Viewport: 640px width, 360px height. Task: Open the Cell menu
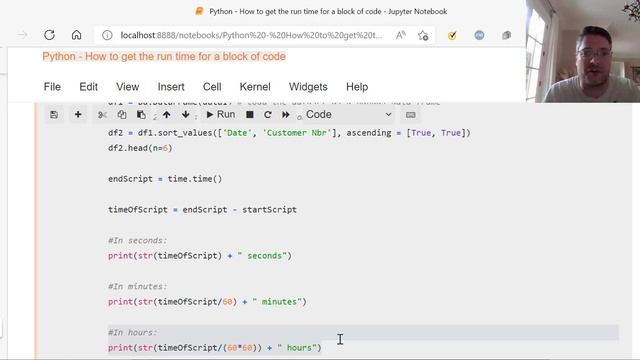[x=212, y=87]
